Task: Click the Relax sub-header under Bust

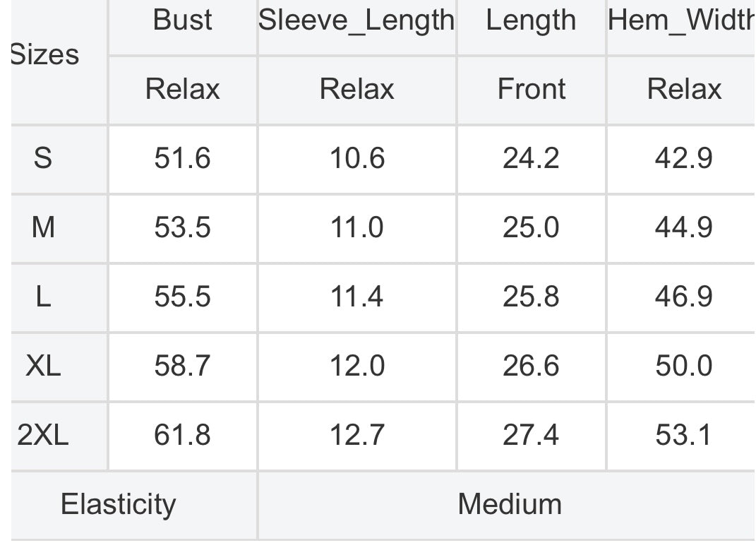Action: 183,90
